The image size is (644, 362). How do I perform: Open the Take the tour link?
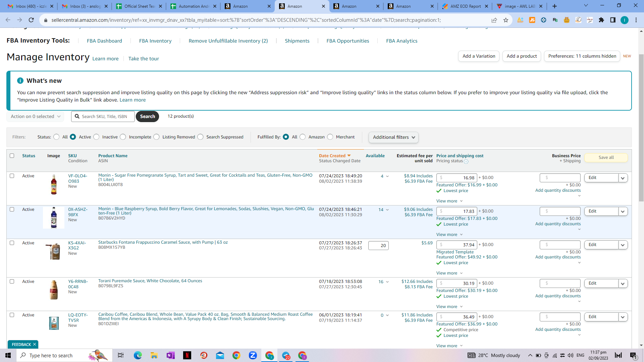coord(144,59)
